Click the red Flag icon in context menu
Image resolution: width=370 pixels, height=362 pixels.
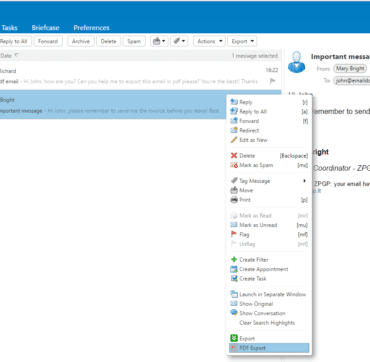click(x=234, y=234)
